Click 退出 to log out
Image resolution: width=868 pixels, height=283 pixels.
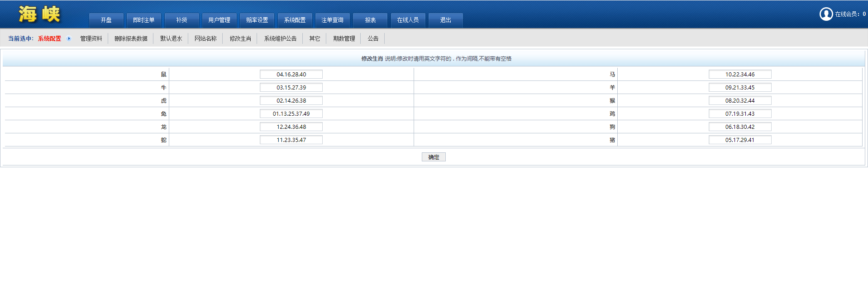click(x=445, y=20)
